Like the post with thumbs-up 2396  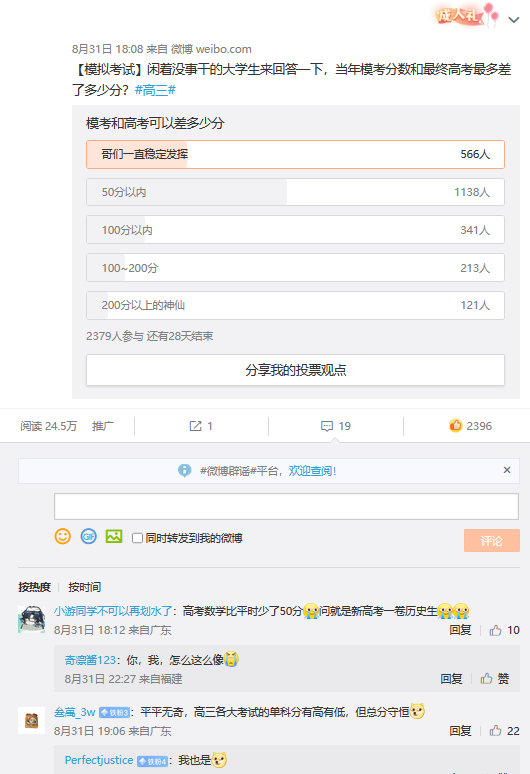(455, 426)
